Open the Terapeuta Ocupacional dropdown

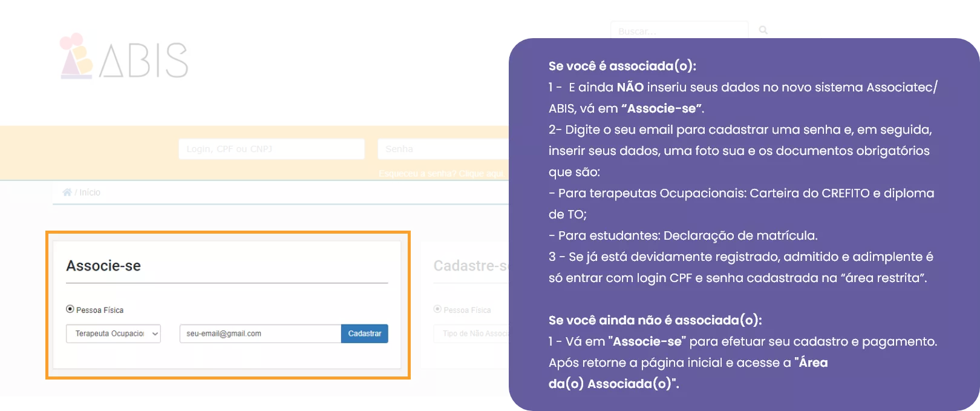pyautogui.click(x=113, y=334)
